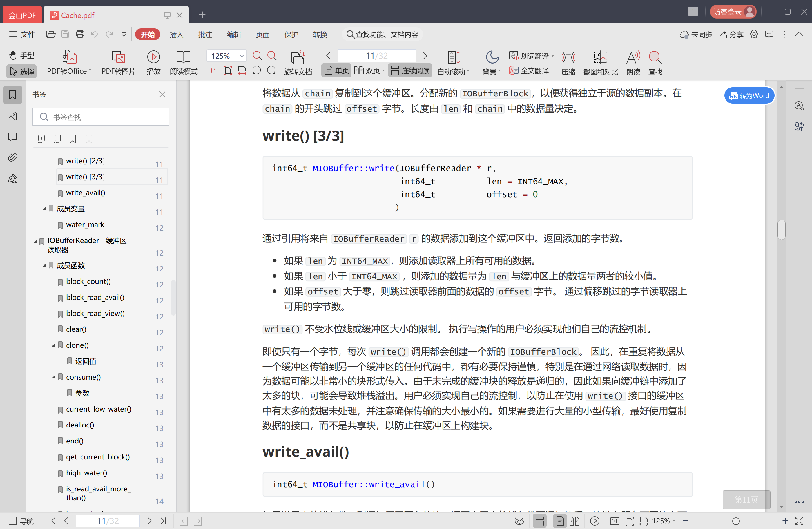Start the 播放 slideshow mode
The image size is (812, 529).
click(153, 63)
